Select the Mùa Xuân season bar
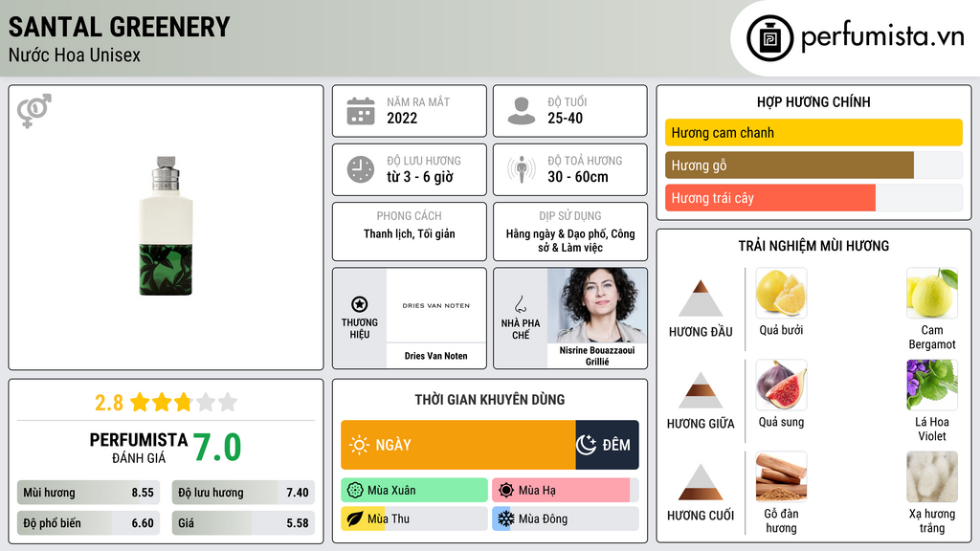 [414, 491]
